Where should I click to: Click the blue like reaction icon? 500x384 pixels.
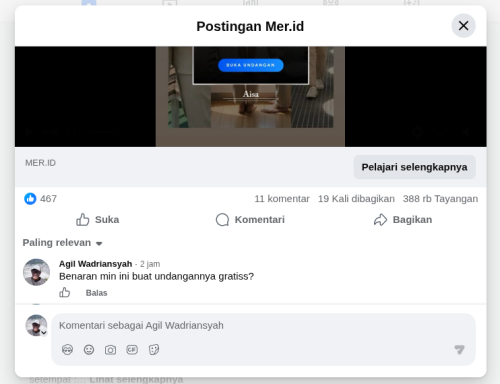coord(30,199)
